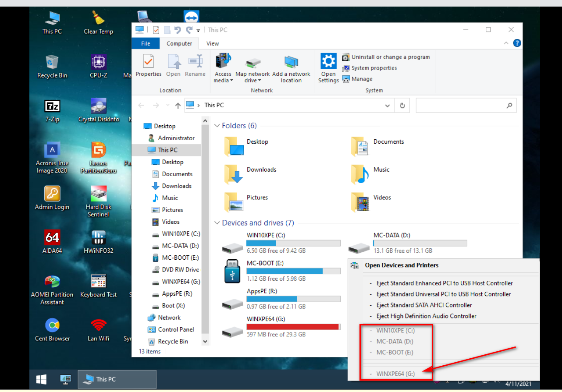Open the address bar history dropdown
The width and height of the screenshot is (562, 392).
coord(387,106)
